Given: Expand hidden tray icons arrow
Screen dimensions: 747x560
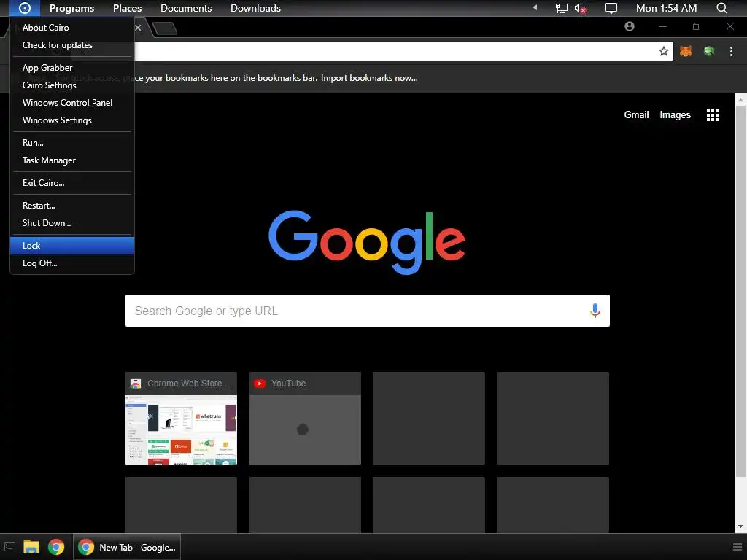Looking at the screenshot, I should (x=535, y=7).
